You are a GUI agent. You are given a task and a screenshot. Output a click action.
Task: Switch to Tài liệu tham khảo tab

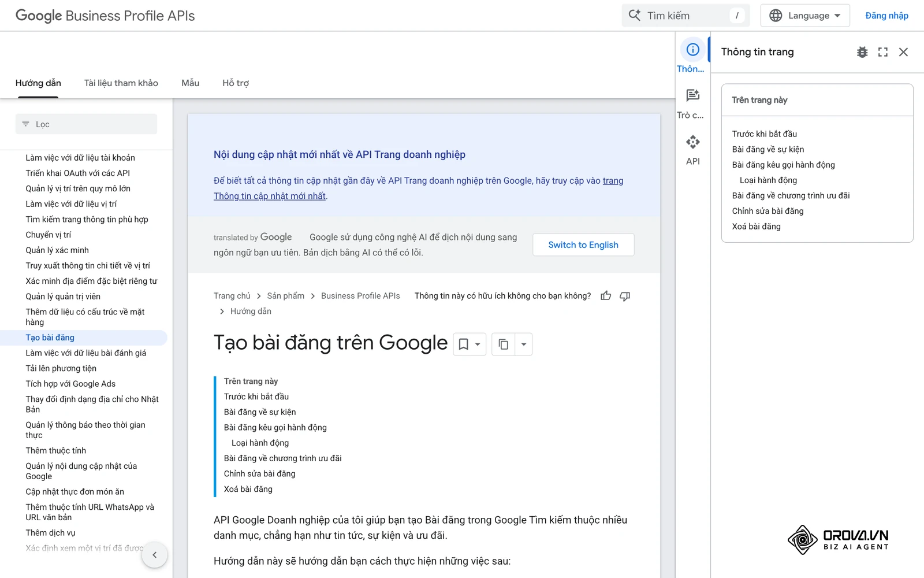(x=121, y=83)
